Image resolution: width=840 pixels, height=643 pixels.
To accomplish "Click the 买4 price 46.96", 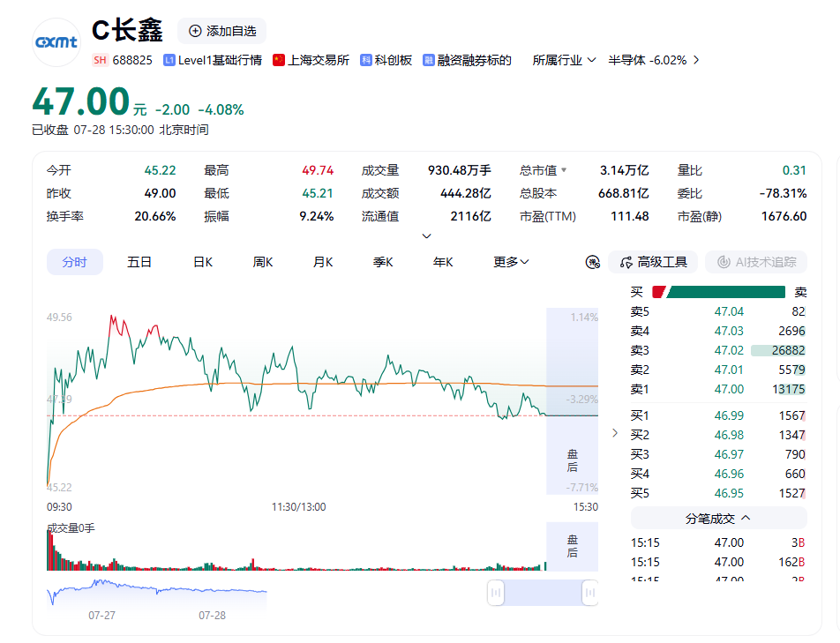I will pyautogui.click(x=729, y=474).
